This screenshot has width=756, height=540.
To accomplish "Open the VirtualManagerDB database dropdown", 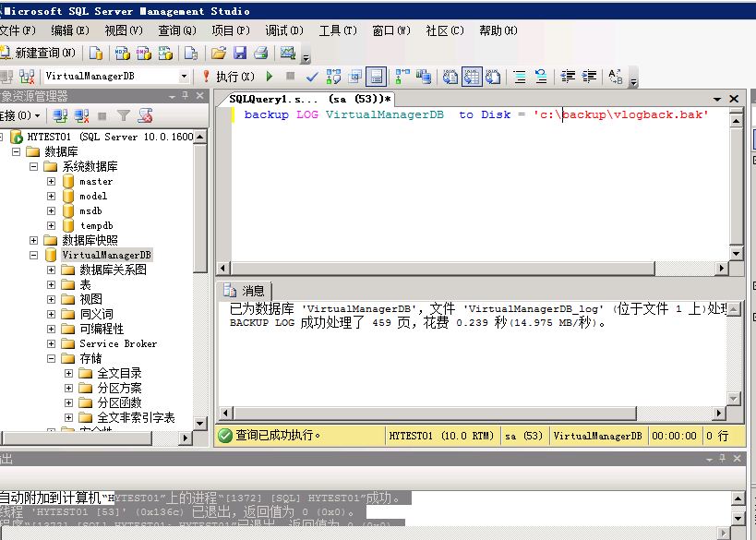I will [x=185, y=77].
